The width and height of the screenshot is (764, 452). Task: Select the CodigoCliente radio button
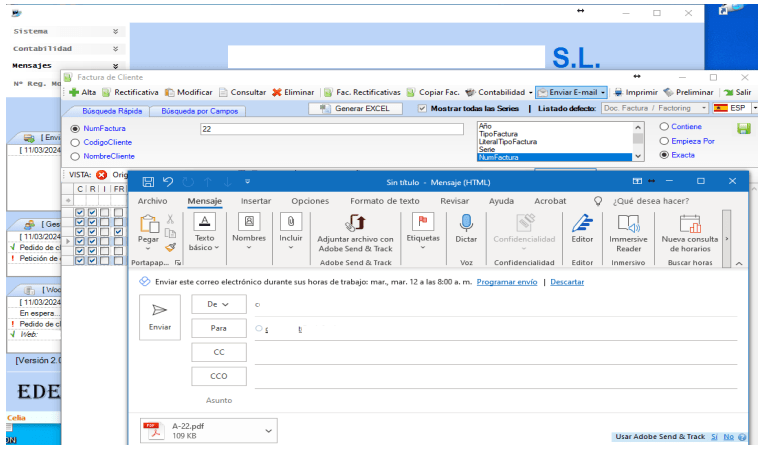[75, 143]
